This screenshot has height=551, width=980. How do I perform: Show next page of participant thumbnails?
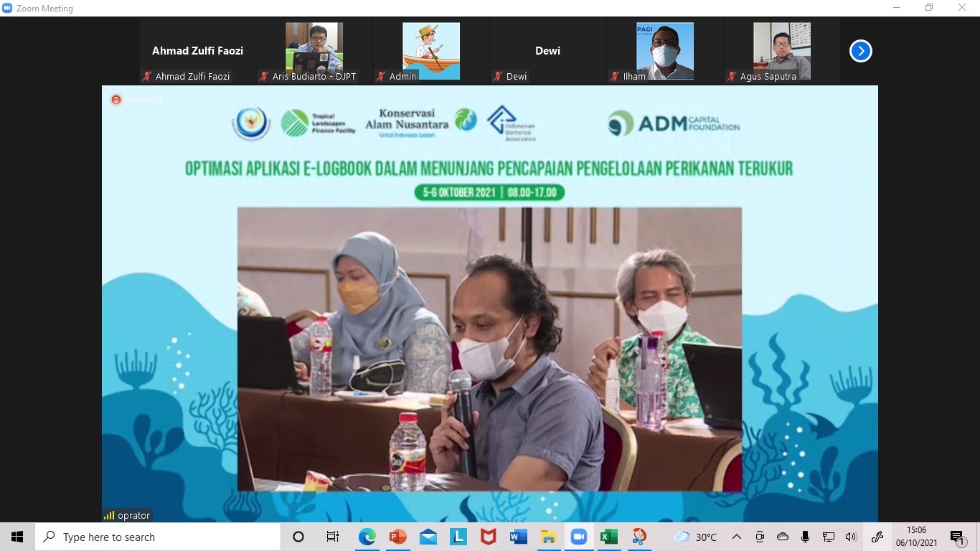coord(860,51)
